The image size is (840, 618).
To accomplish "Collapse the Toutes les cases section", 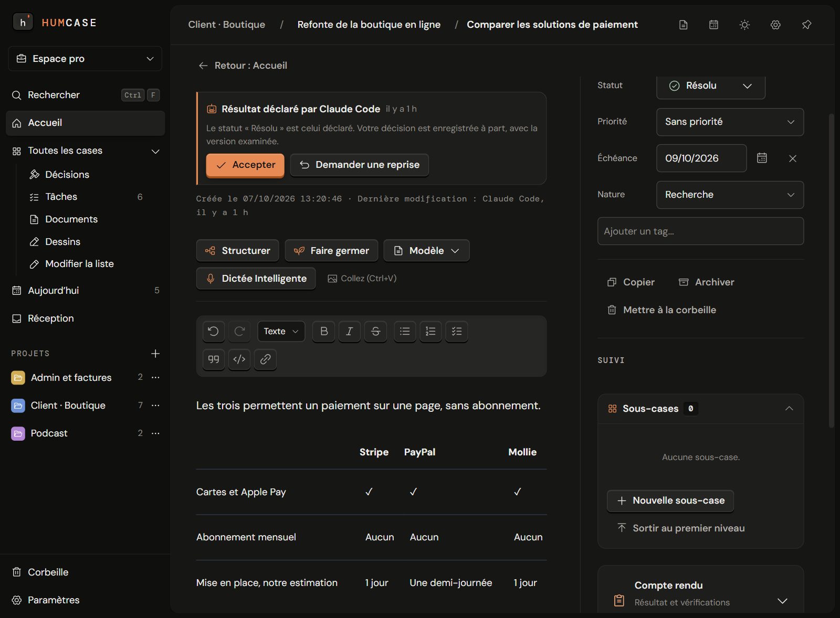I will point(155,151).
